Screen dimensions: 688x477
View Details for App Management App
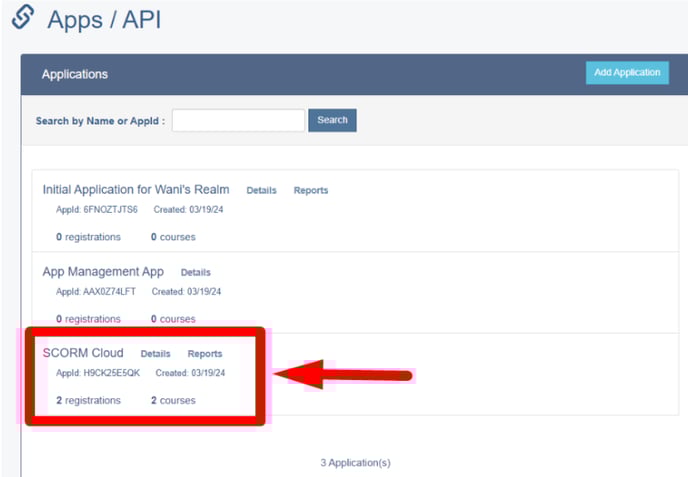pyautogui.click(x=196, y=273)
